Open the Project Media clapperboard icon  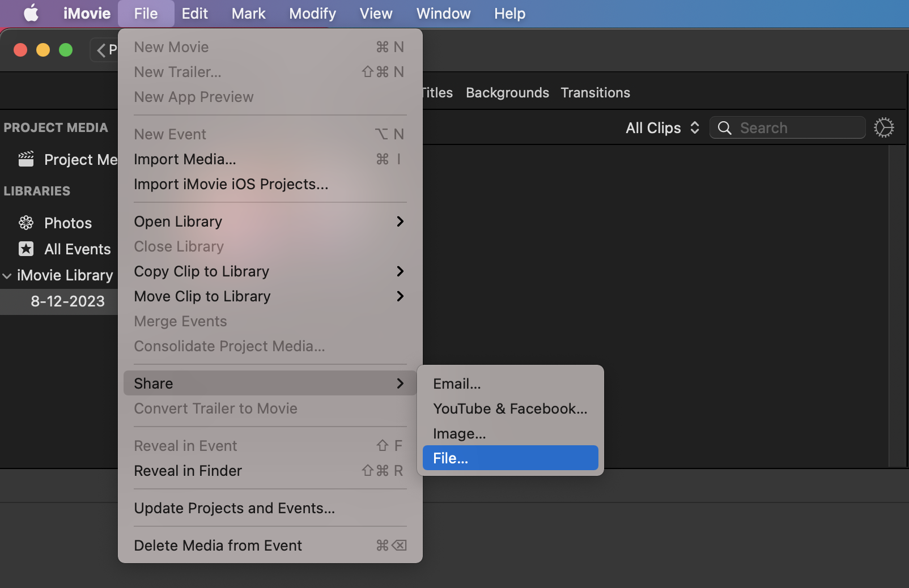pos(26,159)
